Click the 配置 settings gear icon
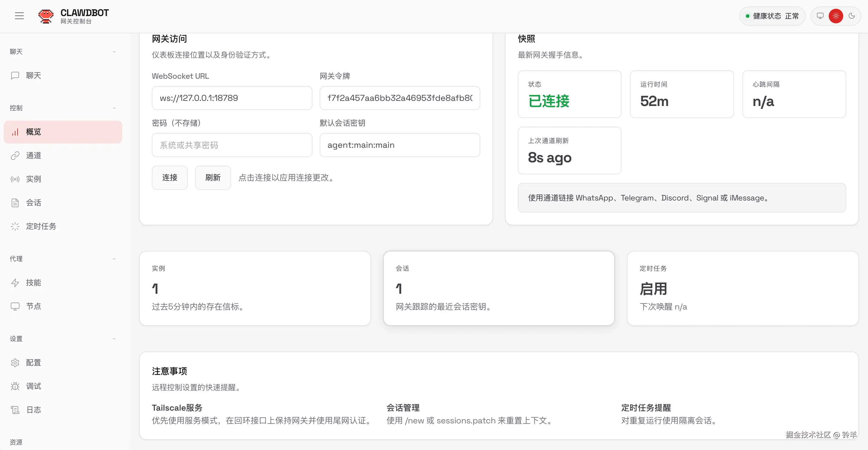Image resolution: width=868 pixels, height=450 pixels. [x=15, y=362]
